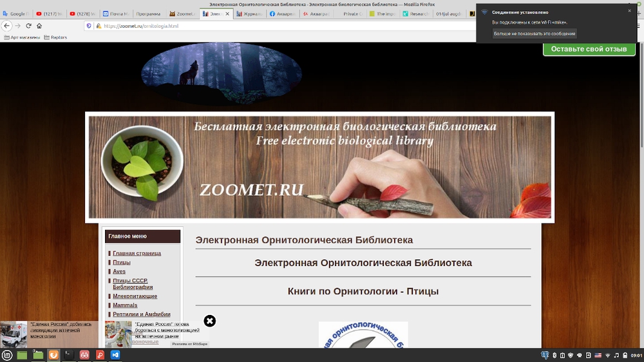Click the clock in the system tray
Viewport: 644px width, 362px height.
coord(636,356)
